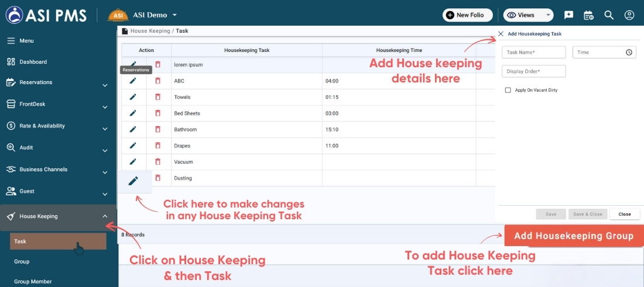
Task: Click the Task Name input field
Action: click(x=533, y=53)
